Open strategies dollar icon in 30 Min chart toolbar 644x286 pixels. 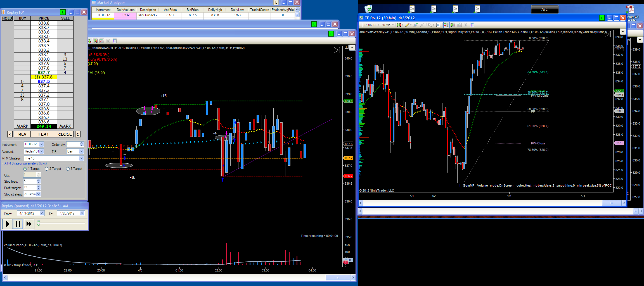click(x=466, y=25)
